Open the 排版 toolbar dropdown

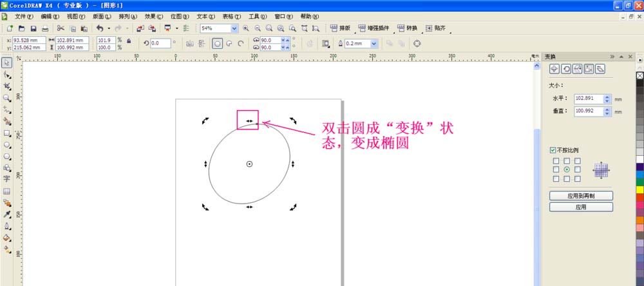(x=341, y=28)
